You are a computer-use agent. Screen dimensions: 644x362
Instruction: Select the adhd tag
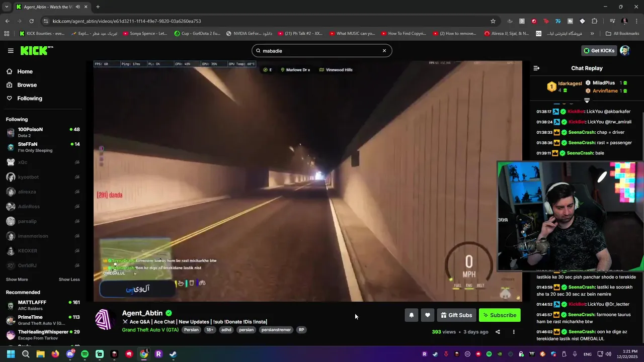[226, 330]
